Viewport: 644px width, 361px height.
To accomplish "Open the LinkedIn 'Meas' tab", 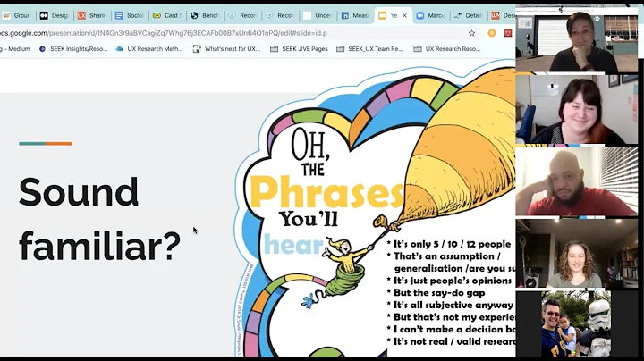I will pyautogui.click(x=355, y=15).
